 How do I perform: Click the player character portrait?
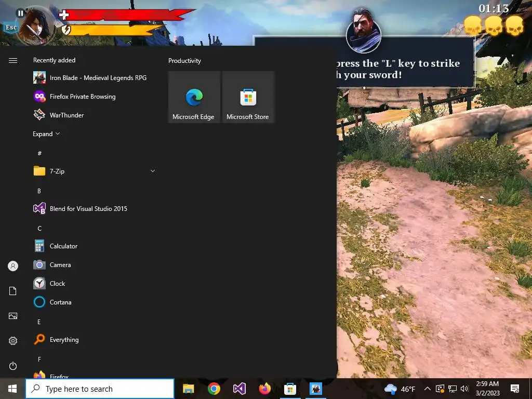click(x=36, y=26)
